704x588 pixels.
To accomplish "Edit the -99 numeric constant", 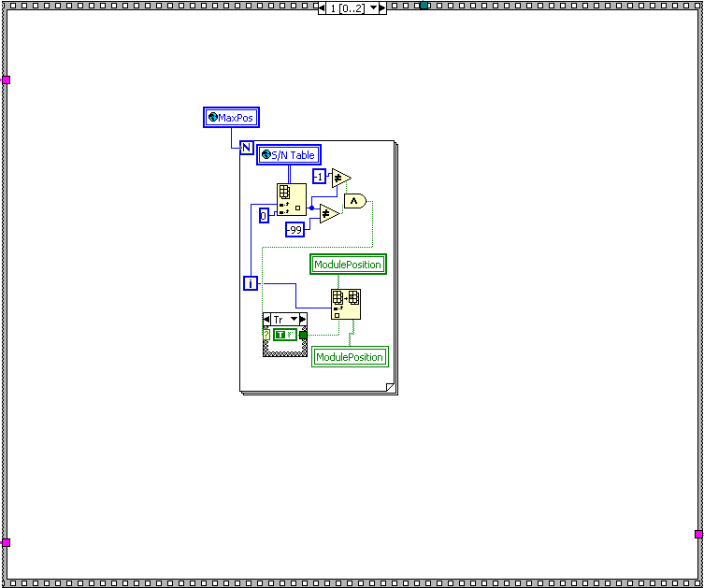I will (x=295, y=229).
